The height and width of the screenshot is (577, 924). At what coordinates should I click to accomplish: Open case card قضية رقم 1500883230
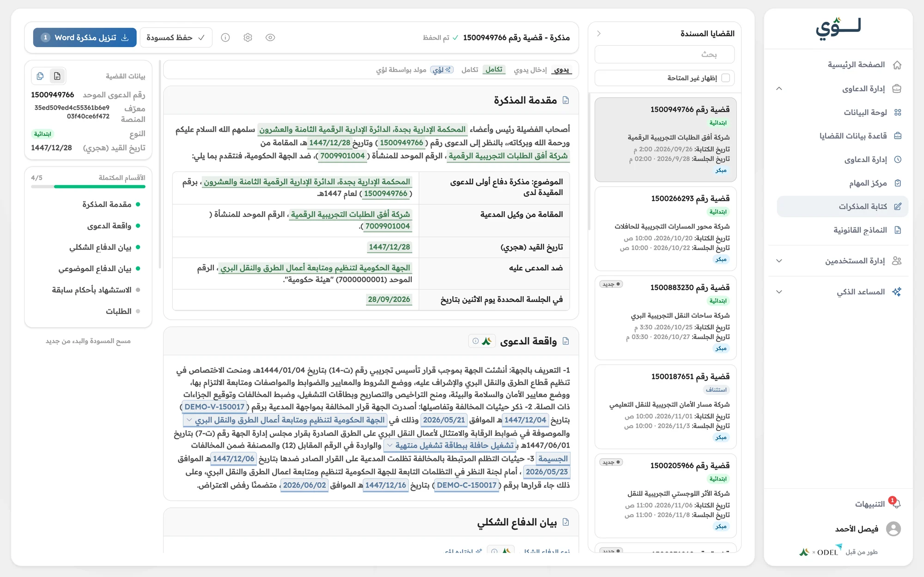665,318
